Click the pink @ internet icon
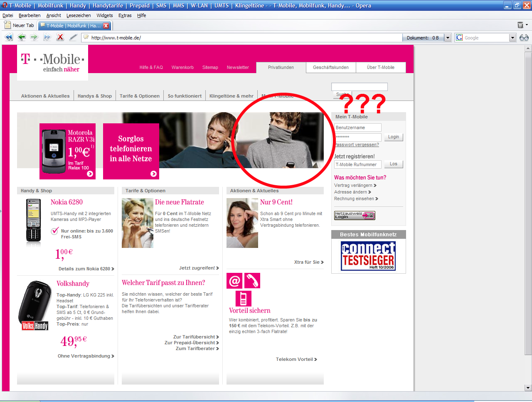This screenshot has height=402, width=532. [234, 281]
